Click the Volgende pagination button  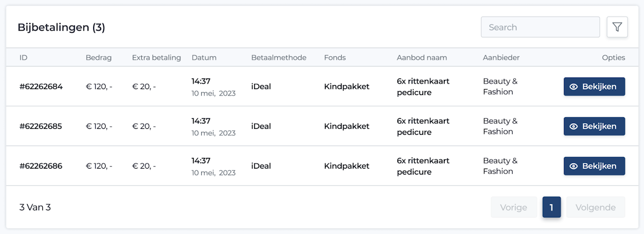[596, 207]
